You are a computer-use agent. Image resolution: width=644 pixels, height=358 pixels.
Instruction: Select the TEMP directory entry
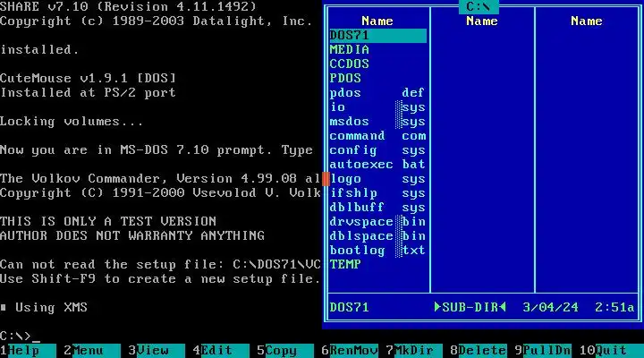pyautogui.click(x=377, y=264)
